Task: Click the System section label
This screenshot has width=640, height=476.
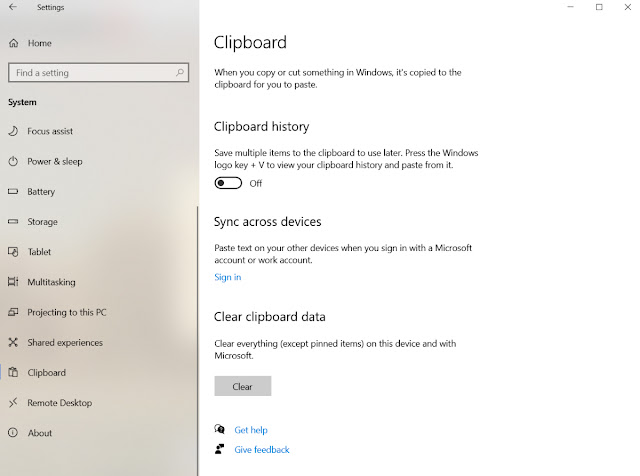Action: [x=22, y=102]
